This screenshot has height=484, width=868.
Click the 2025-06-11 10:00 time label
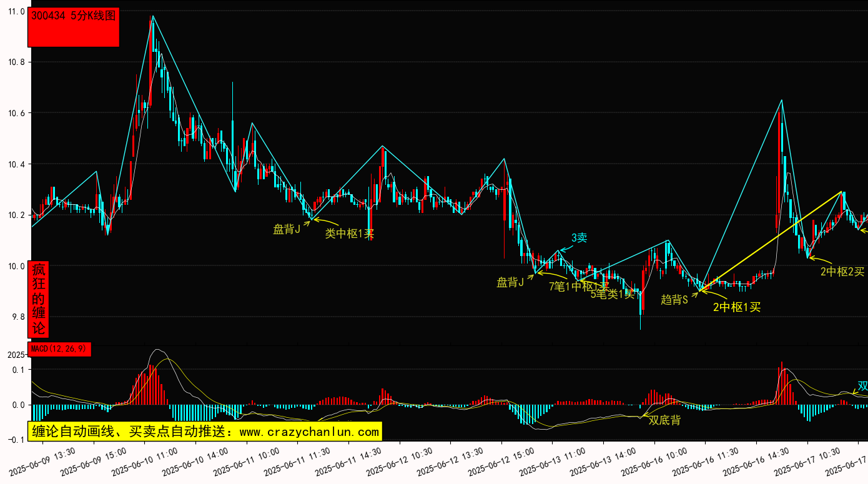(247, 461)
